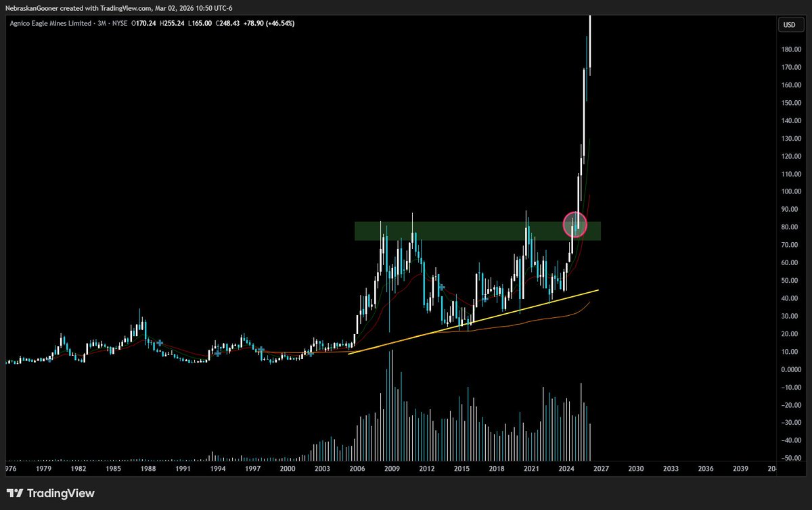Click the 90.00 price axis label
The width and height of the screenshot is (812, 510).
(791, 210)
